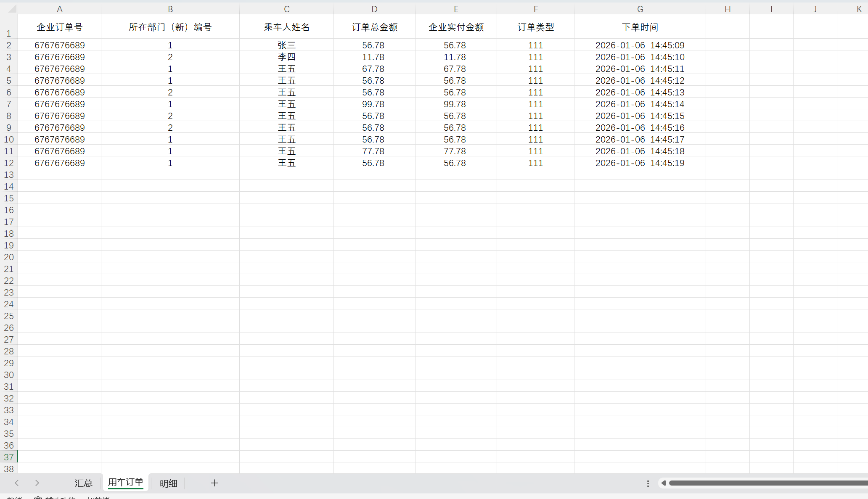Click the vertical three-dot sheet options icon
Viewport: 868px width, 499px height.
tap(648, 483)
